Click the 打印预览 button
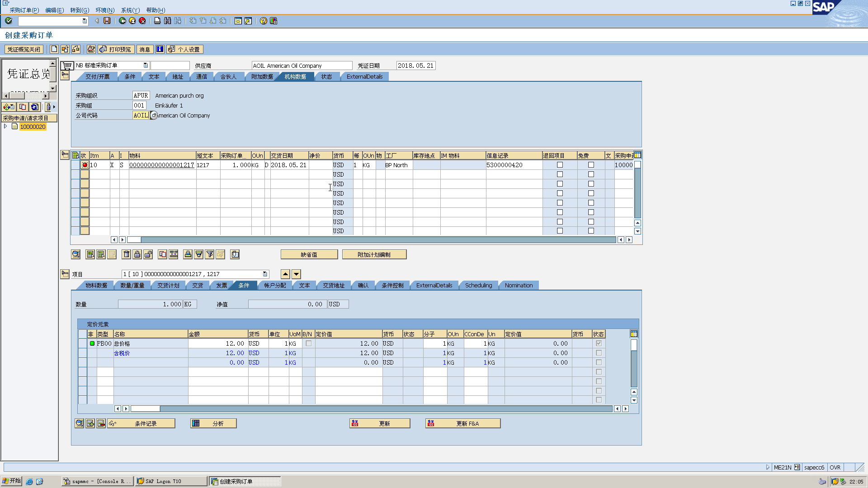Viewport: 868px width, 488px height. [116, 49]
